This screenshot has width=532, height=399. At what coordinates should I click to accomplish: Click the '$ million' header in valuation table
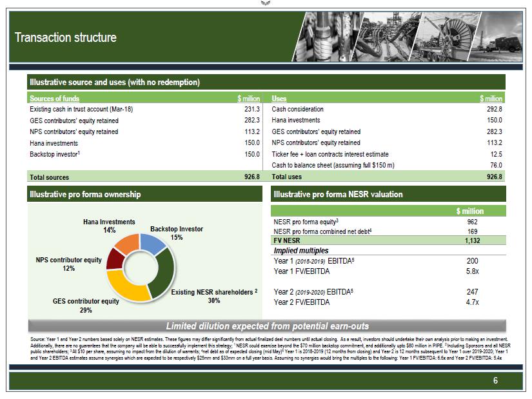click(x=470, y=211)
